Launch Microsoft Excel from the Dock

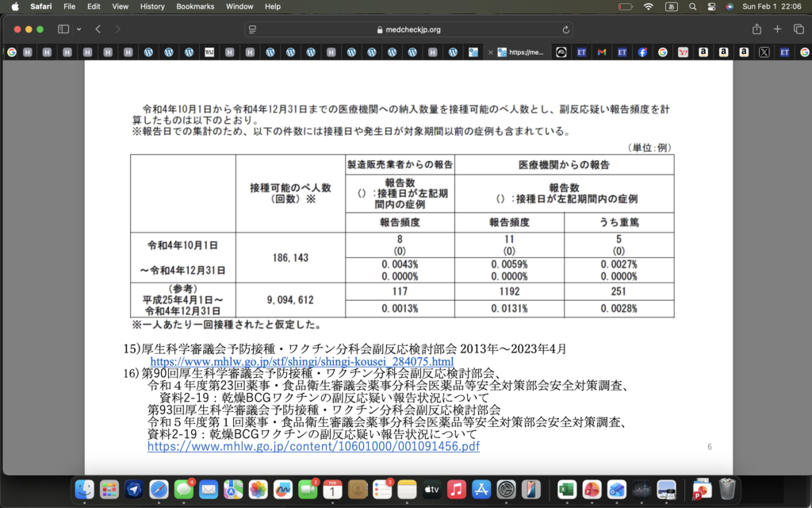566,490
